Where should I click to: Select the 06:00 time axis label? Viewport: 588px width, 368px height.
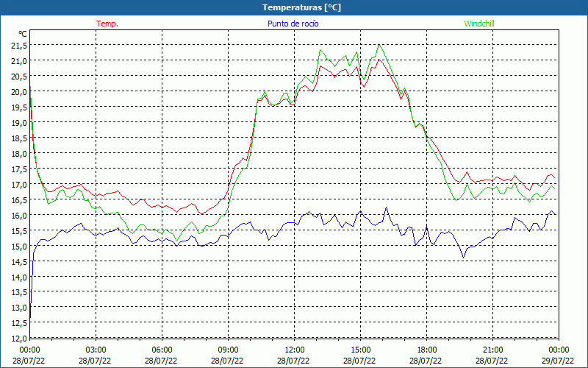click(162, 350)
